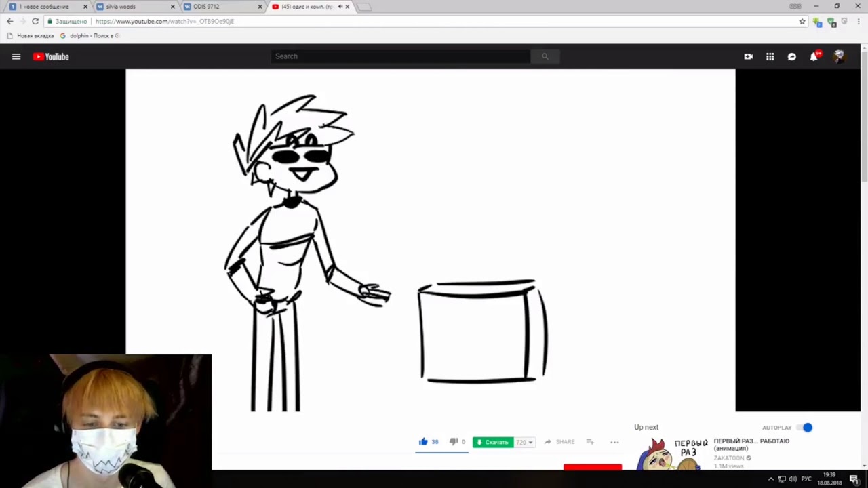Viewport: 868px width, 488px height.
Task: Click the green Скачать download button
Action: point(493,442)
